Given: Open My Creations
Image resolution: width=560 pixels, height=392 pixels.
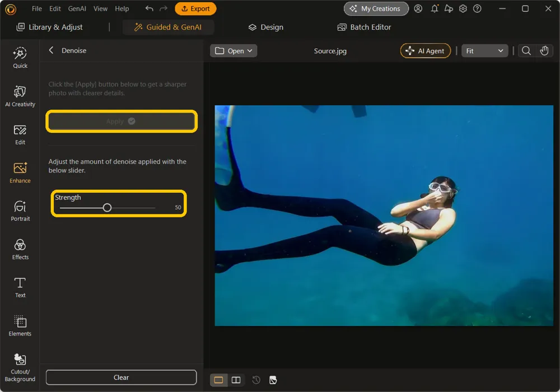Looking at the screenshot, I should 376,8.
